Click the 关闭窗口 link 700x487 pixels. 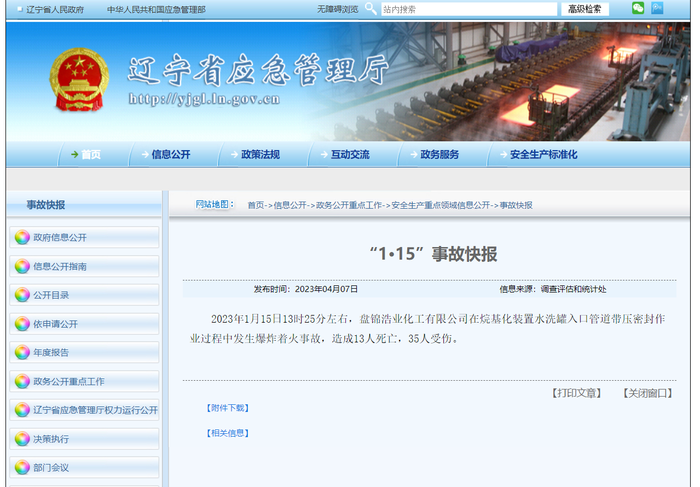coord(648,393)
